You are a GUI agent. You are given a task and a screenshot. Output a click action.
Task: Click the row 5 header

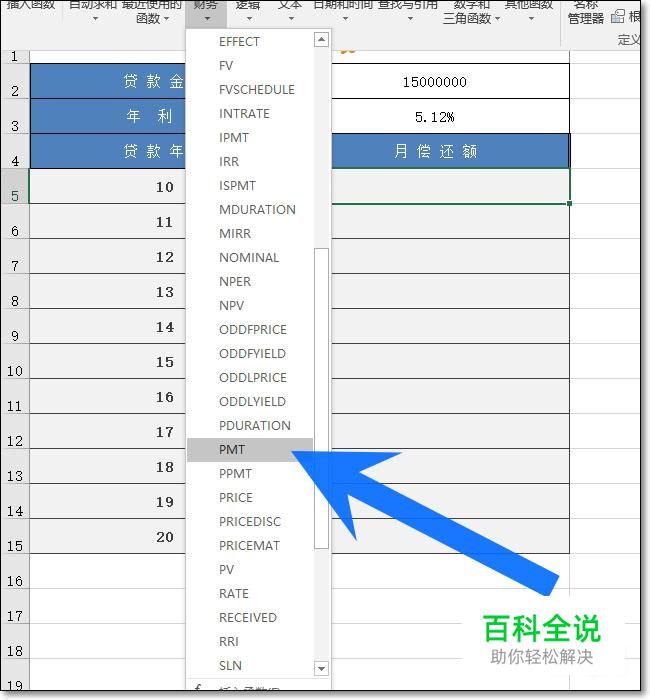(x=15, y=187)
